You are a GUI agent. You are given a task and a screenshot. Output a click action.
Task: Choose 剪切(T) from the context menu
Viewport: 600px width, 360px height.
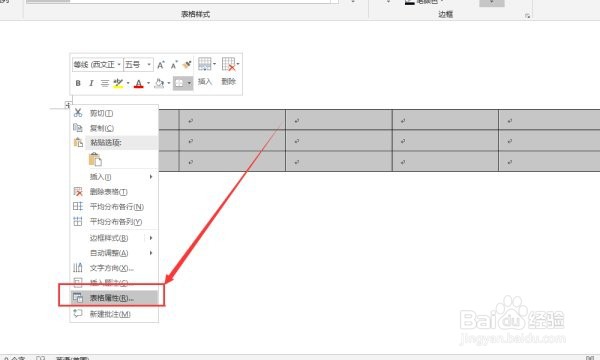point(114,113)
